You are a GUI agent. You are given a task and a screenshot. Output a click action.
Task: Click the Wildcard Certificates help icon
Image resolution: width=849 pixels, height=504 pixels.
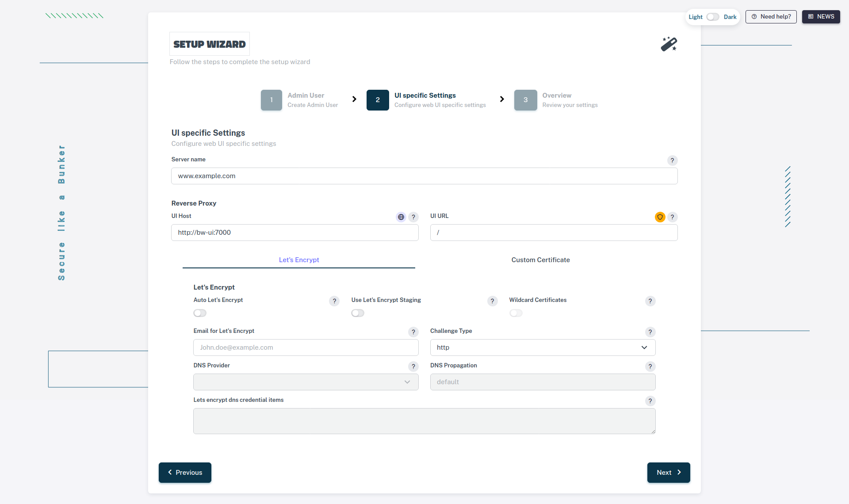(x=650, y=301)
